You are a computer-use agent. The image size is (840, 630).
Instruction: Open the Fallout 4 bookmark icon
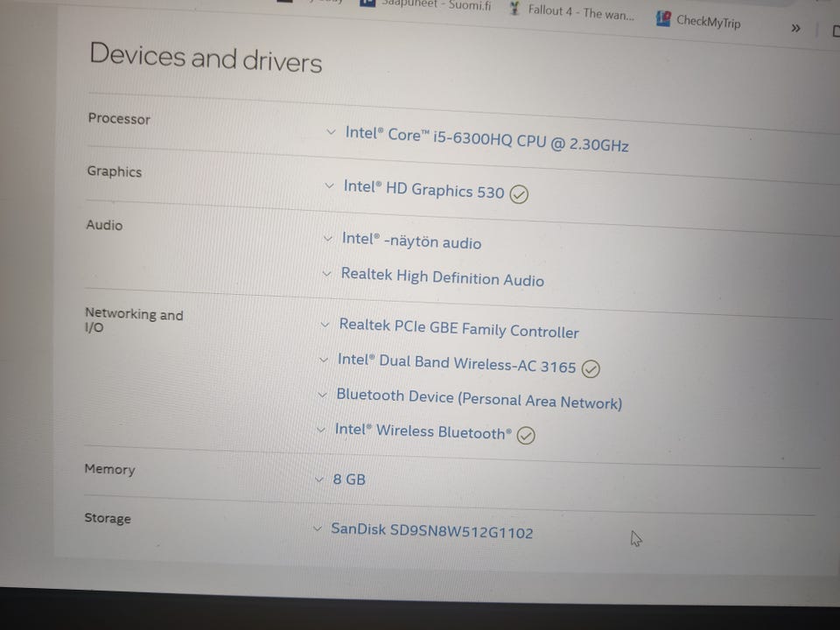click(514, 8)
